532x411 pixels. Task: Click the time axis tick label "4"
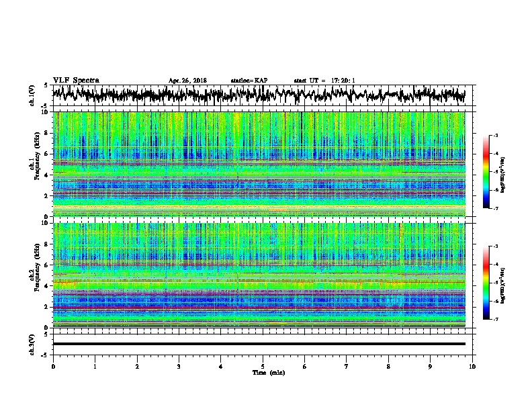[221, 367]
